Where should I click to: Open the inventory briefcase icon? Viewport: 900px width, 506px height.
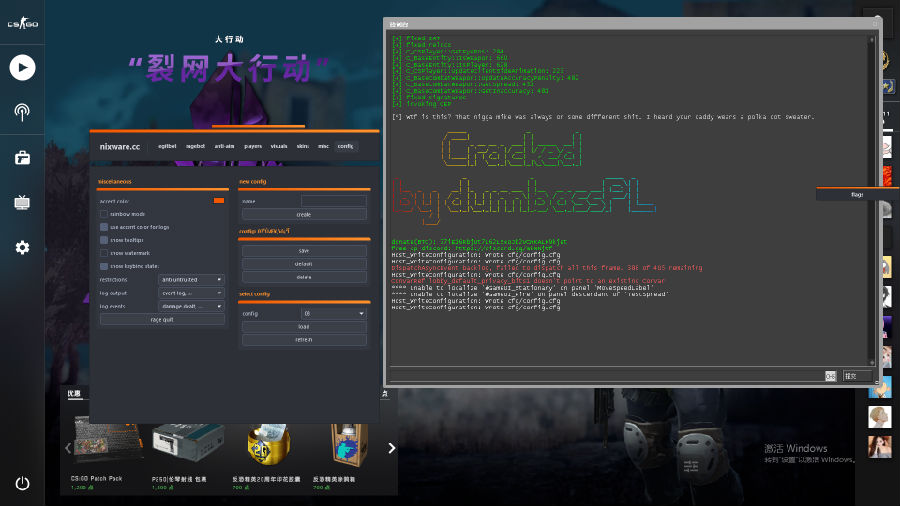click(22, 157)
